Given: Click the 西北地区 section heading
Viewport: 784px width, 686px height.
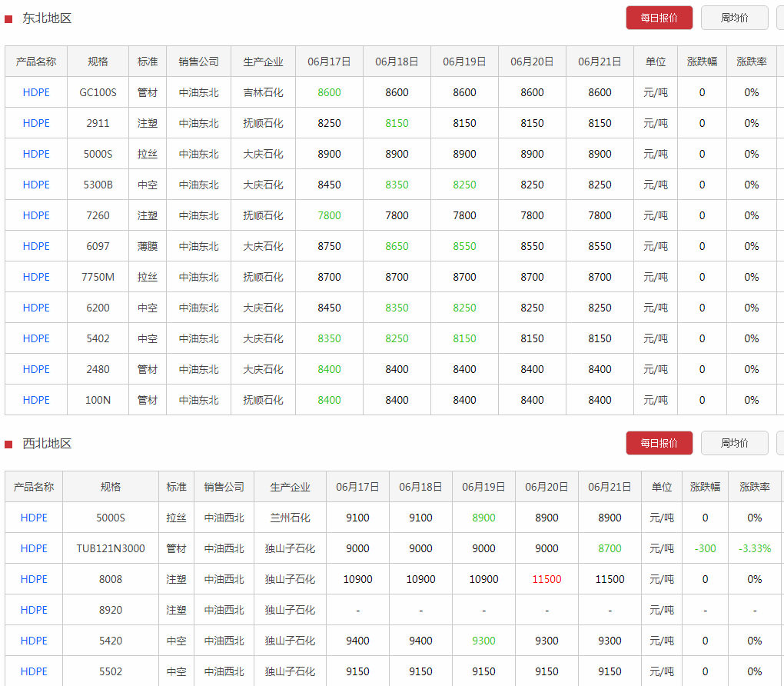Looking at the screenshot, I should tap(47, 443).
